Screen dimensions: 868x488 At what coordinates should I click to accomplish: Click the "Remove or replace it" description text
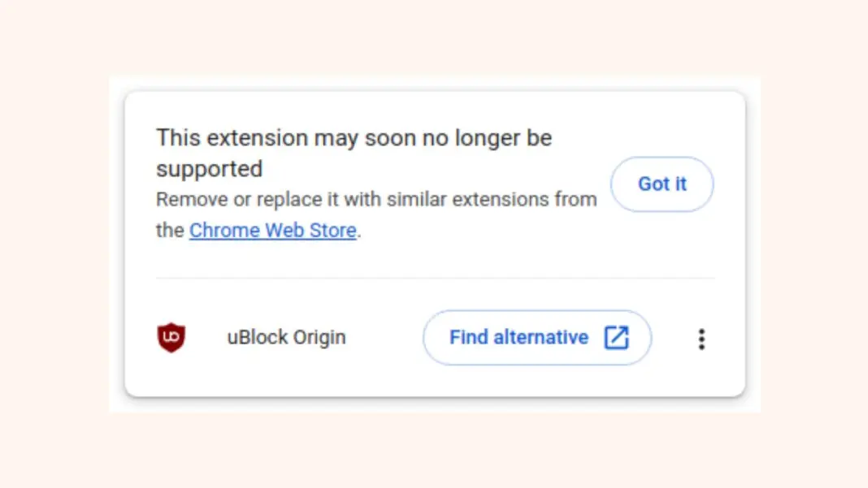click(376, 214)
